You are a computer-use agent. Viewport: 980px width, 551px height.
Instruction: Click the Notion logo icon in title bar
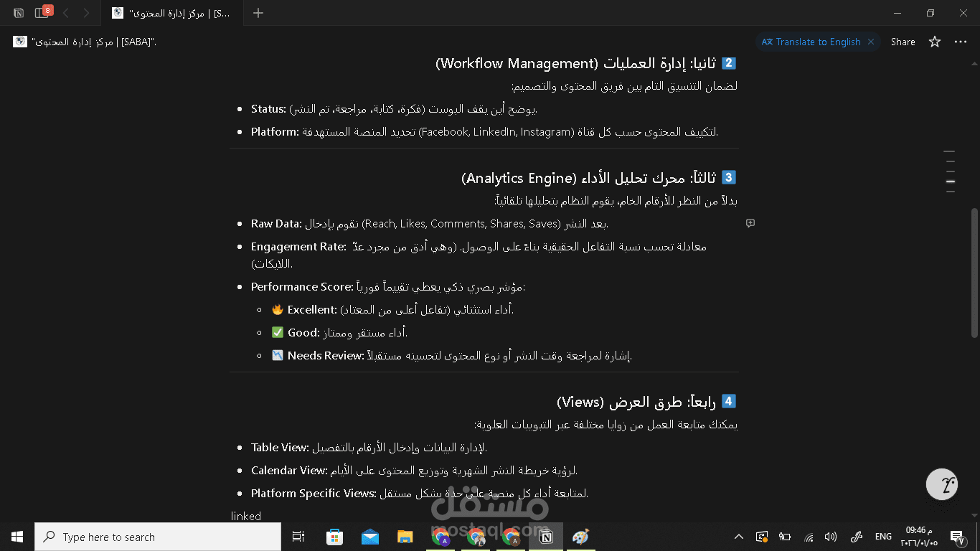19,13
